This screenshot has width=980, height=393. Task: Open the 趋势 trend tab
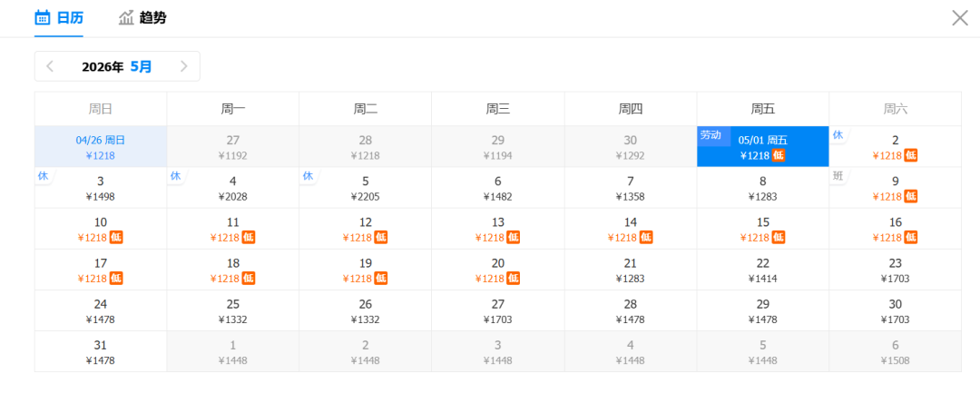pos(142,18)
